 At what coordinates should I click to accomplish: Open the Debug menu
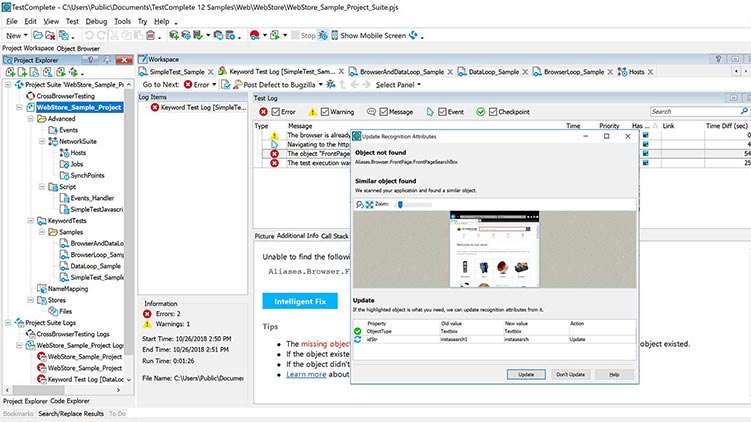(96, 22)
